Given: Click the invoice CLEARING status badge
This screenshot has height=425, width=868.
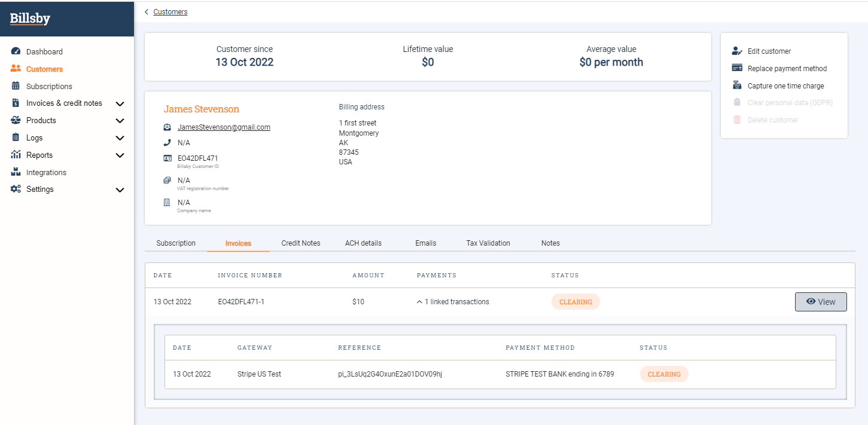Looking at the screenshot, I should click(575, 302).
